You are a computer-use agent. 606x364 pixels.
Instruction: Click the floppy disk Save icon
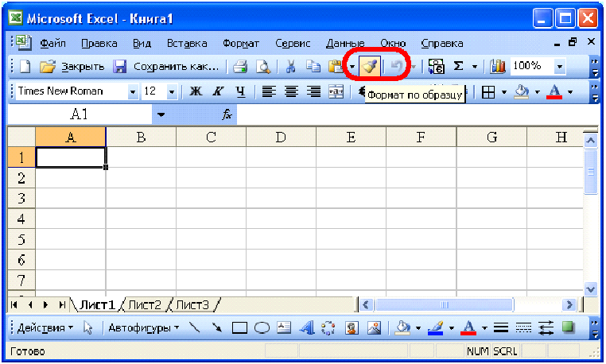tap(120, 67)
